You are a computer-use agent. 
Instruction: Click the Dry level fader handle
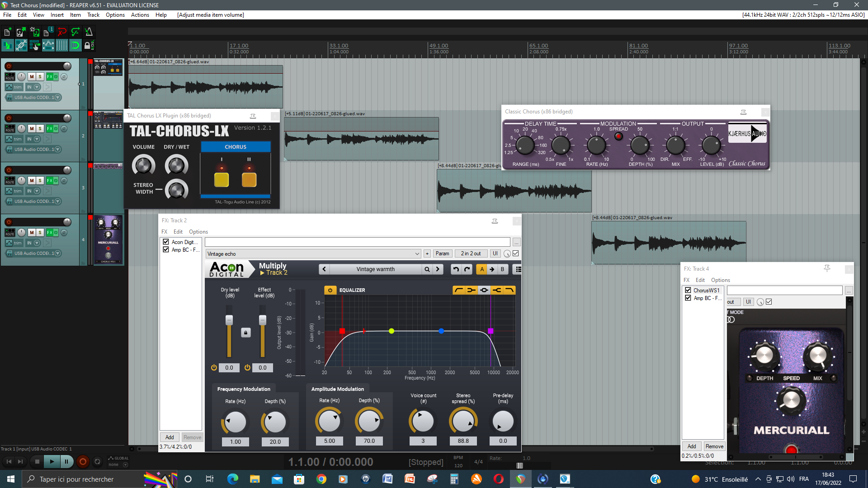229,320
